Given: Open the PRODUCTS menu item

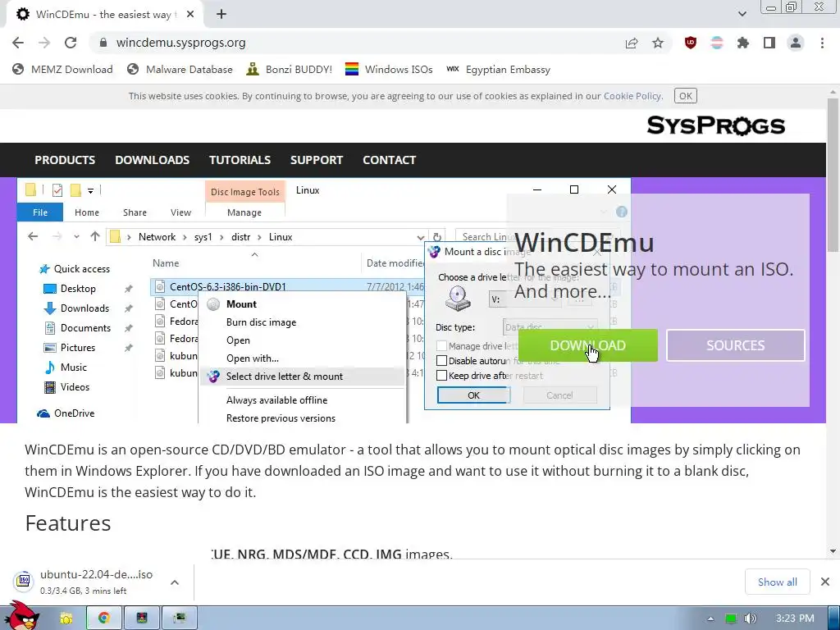Looking at the screenshot, I should point(65,160).
